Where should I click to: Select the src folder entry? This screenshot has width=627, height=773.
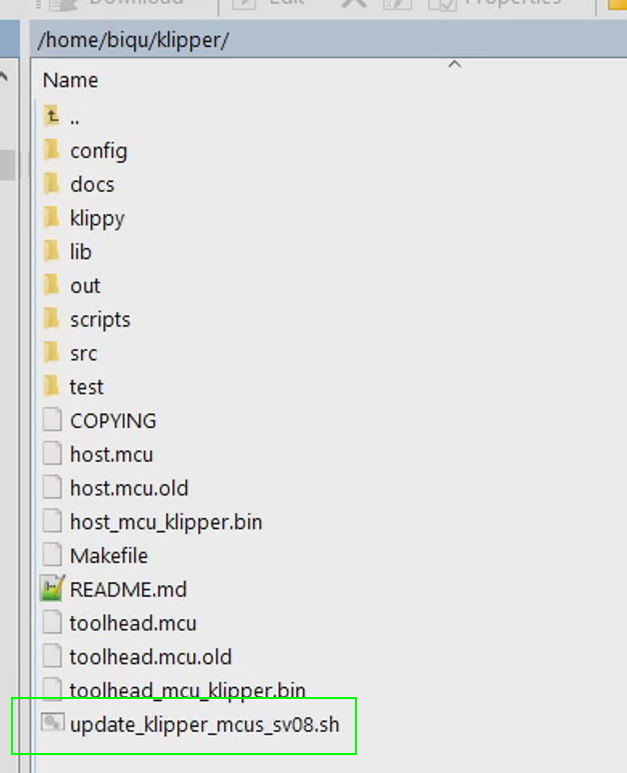(83, 353)
